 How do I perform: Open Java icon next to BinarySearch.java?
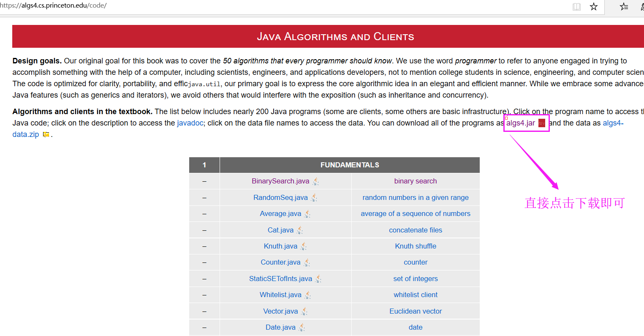pos(315,181)
